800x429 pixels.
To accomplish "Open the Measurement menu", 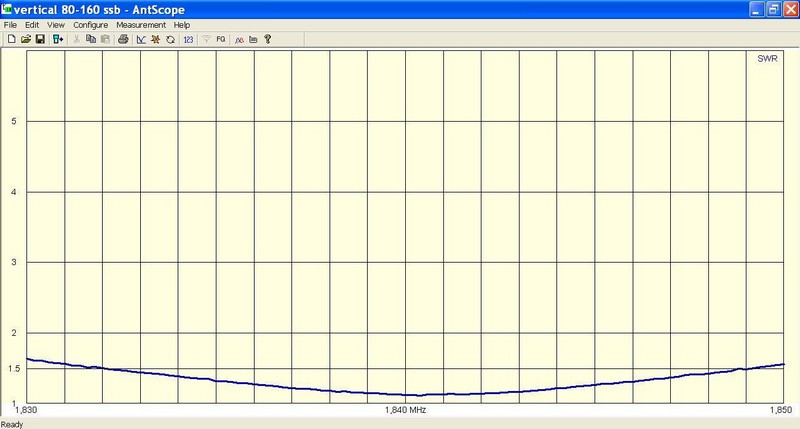I will 141,24.
